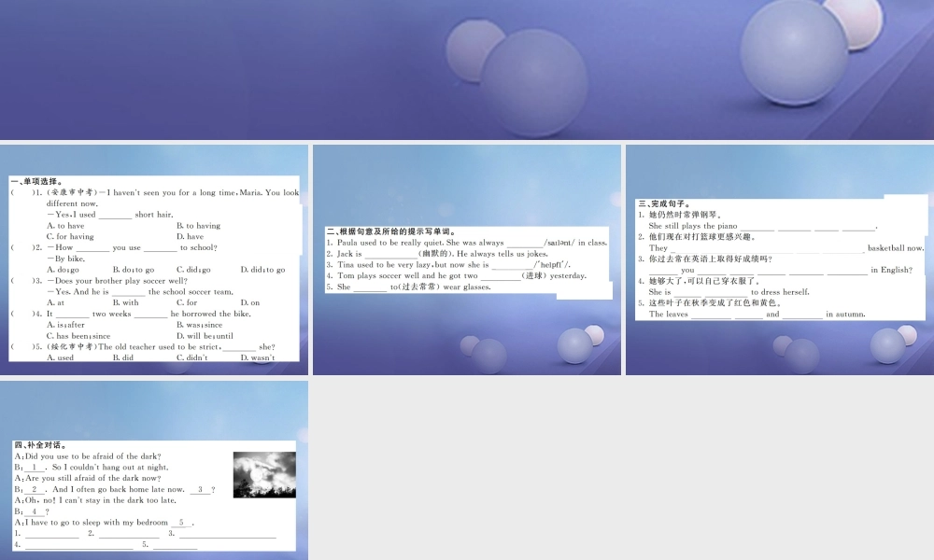Click option A. to have

(65, 226)
